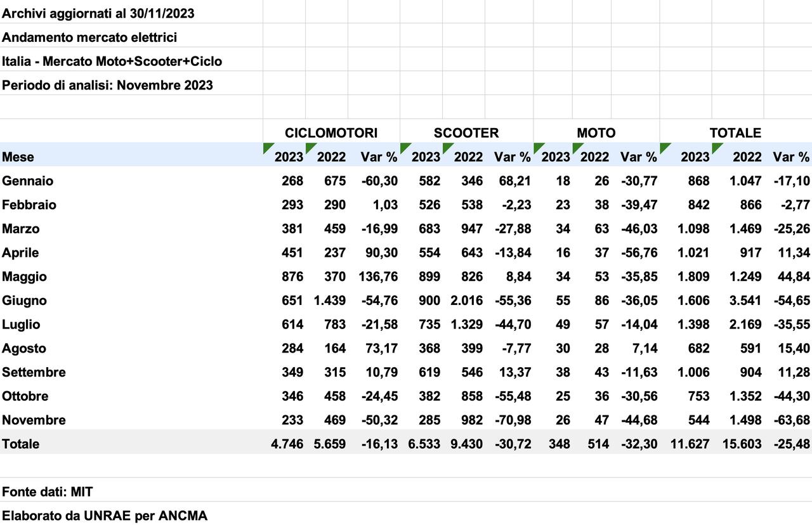
Task: Click green triangle indicator on Moto 2023 header
Action: coord(537,146)
